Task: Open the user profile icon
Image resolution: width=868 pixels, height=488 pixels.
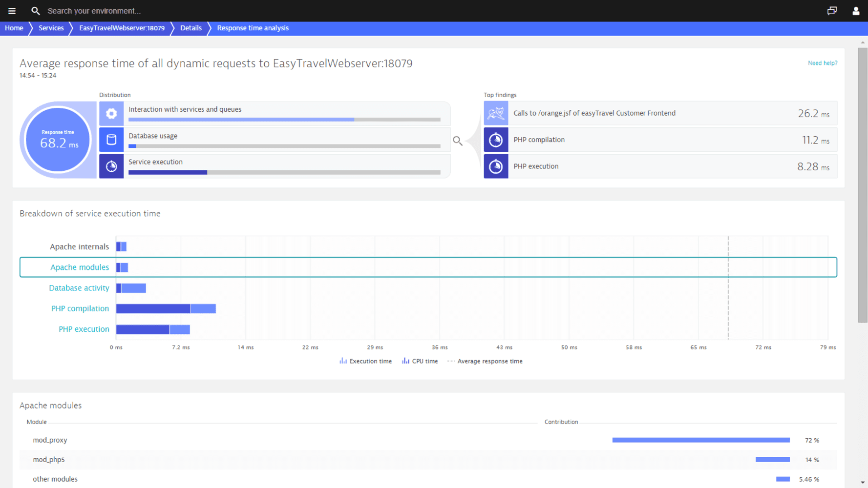Action: tap(855, 11)
